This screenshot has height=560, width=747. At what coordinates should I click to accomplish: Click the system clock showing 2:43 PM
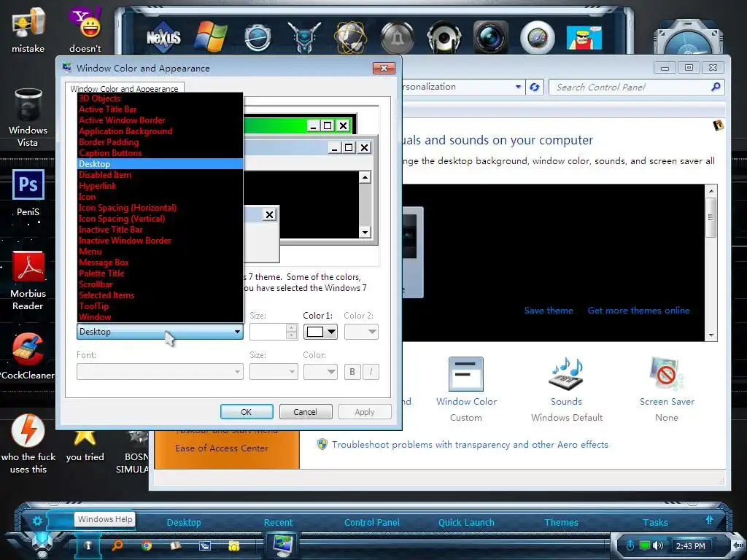[690, 546]
